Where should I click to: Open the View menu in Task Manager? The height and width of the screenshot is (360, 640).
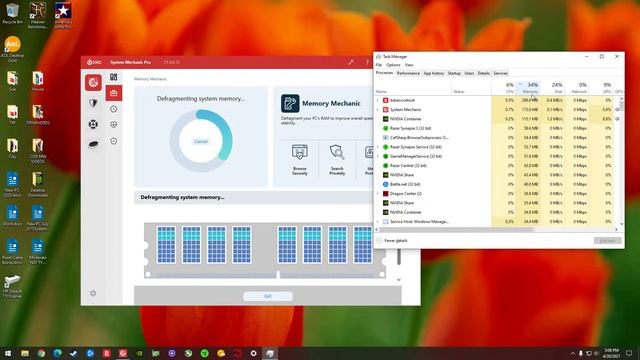click(409, 65)
